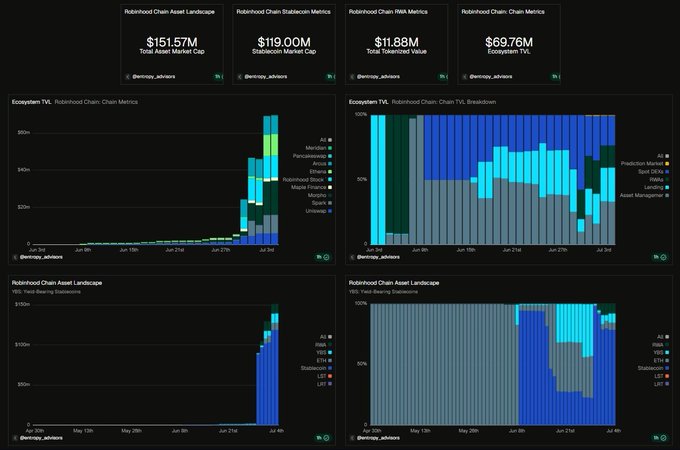The height and width of the screenshot is (450, 680).
Task: Click query icon under bottom-right Asset Landscape chart
Action: point(352,438)
